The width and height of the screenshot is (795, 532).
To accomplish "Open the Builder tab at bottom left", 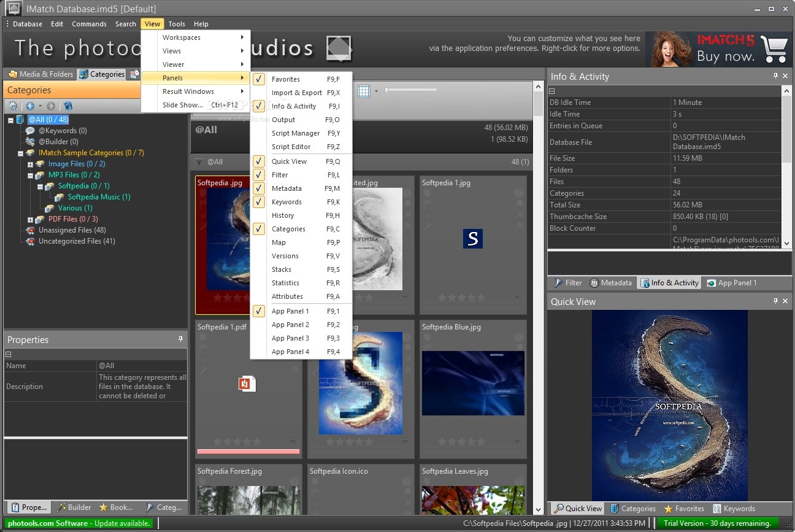I will click(74, 507).
